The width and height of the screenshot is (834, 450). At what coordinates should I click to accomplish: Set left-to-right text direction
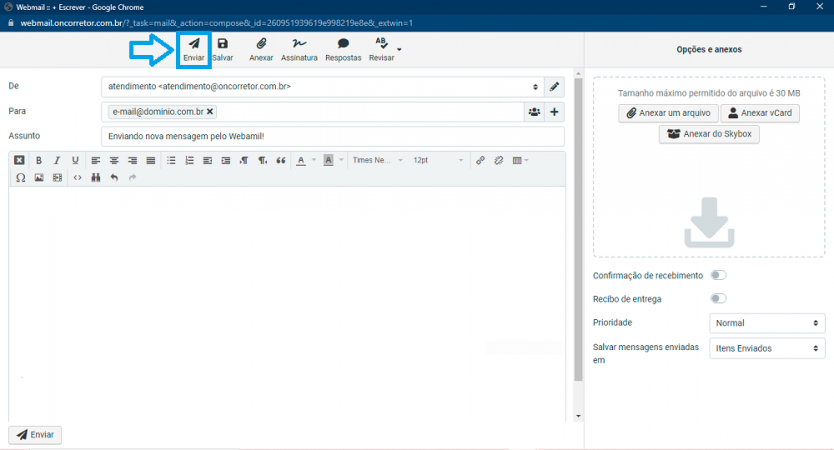(x=244, y=160)
